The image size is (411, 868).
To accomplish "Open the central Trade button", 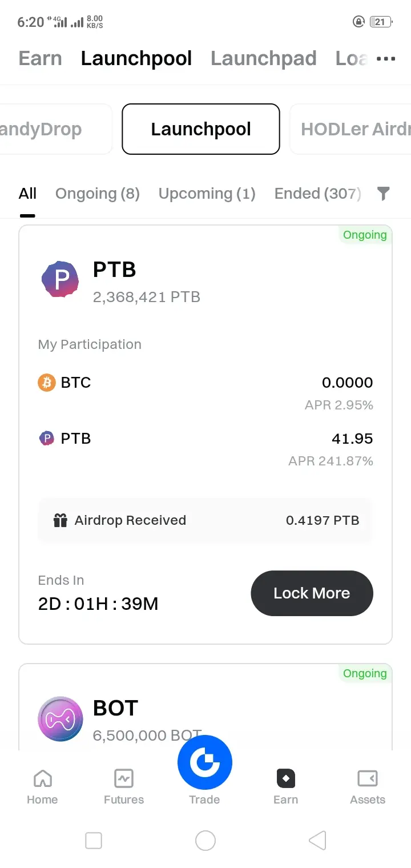I will [205, 762].
